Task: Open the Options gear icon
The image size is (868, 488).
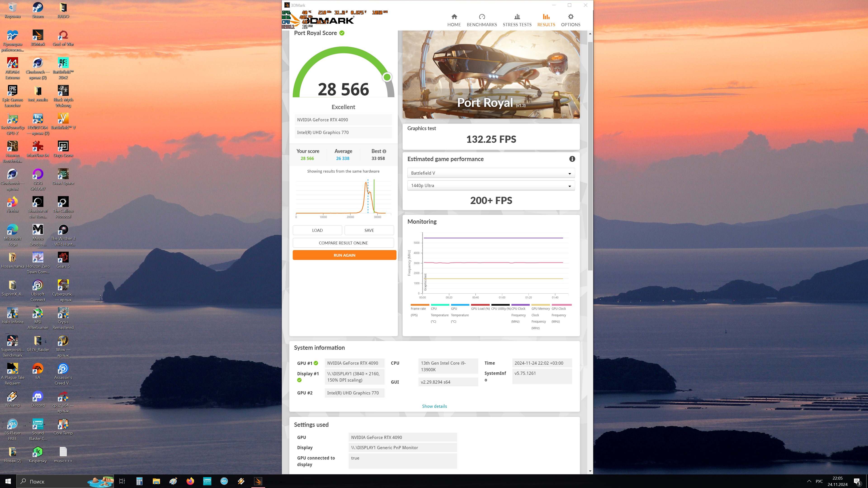Action: (571, 17)
